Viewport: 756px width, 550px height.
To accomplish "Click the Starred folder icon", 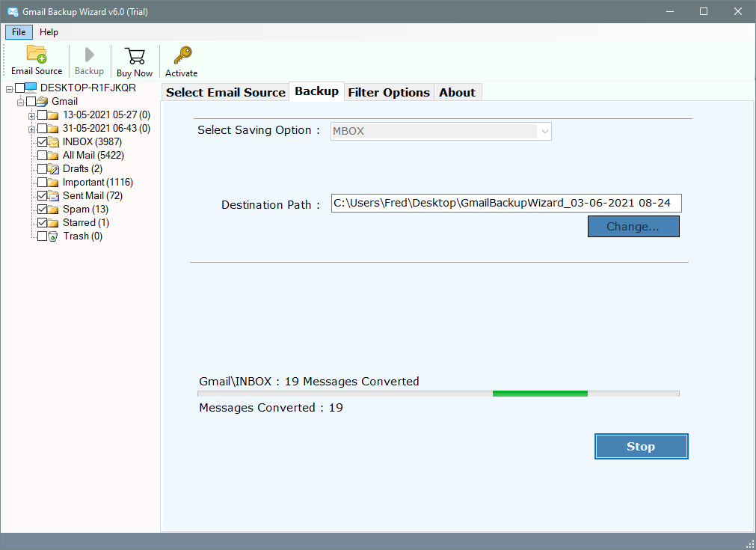I will pyautogui.click(x=53, y=223).
